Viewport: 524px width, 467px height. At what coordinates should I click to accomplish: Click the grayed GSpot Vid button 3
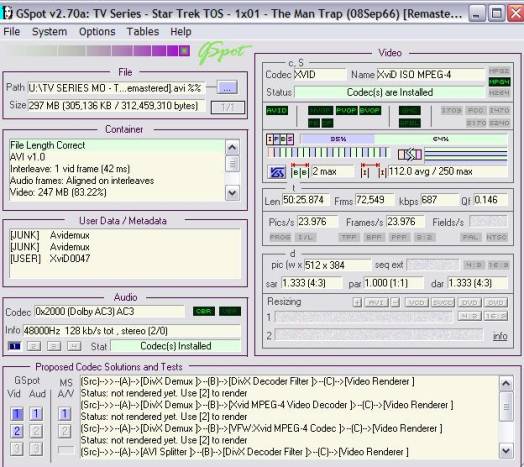point(16,449)
